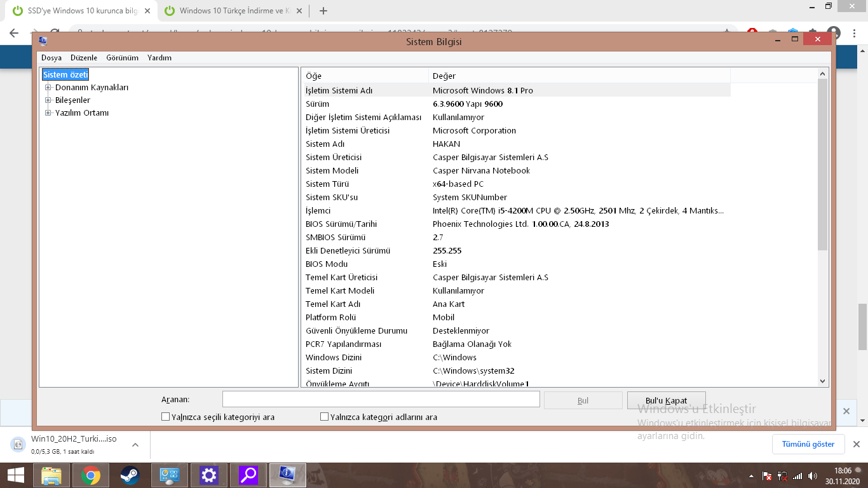Select Sistem özeti in the tree

click(65, 75)
